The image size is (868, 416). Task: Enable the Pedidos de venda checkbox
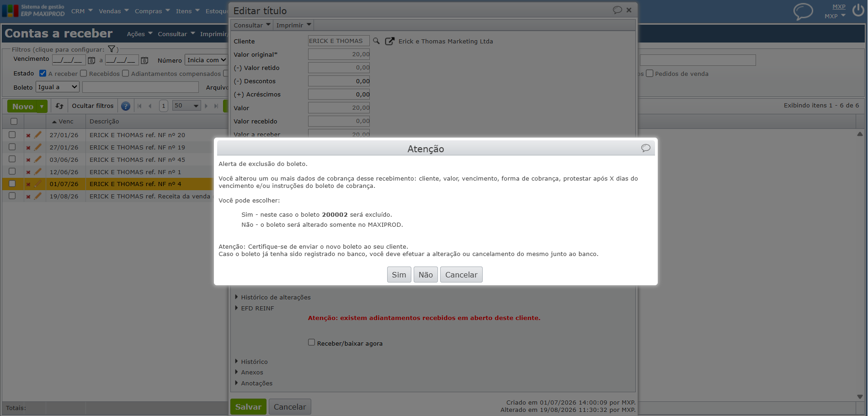[650, 73]
